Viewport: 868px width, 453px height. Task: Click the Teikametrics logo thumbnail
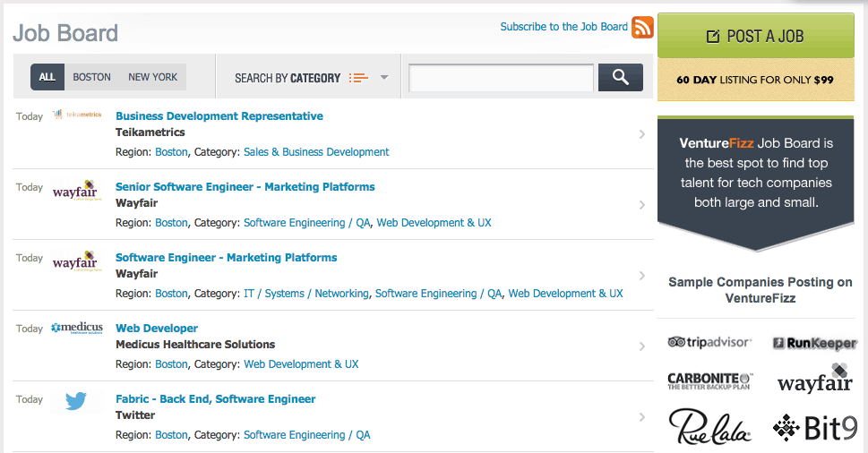(77, 115)
